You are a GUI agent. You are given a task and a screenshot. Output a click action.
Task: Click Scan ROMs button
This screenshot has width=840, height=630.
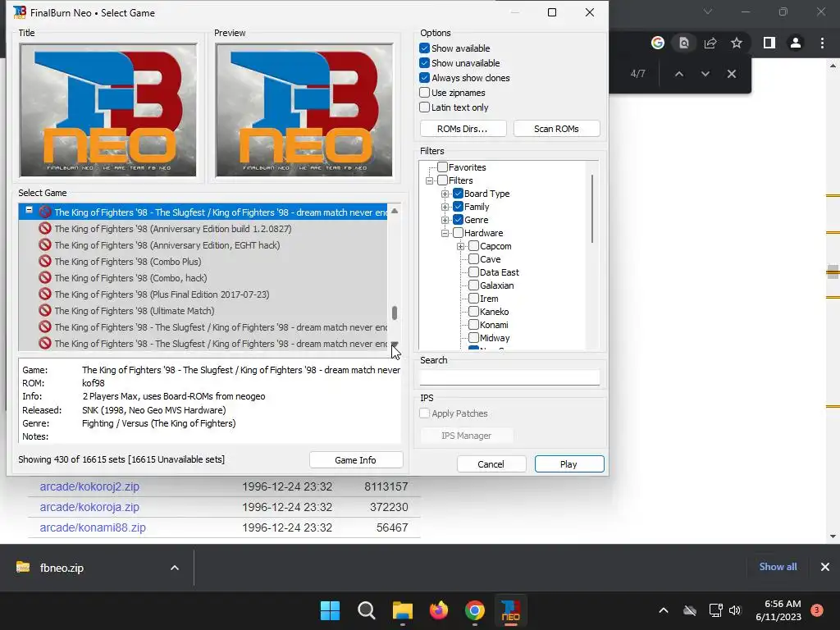(556, 129)
